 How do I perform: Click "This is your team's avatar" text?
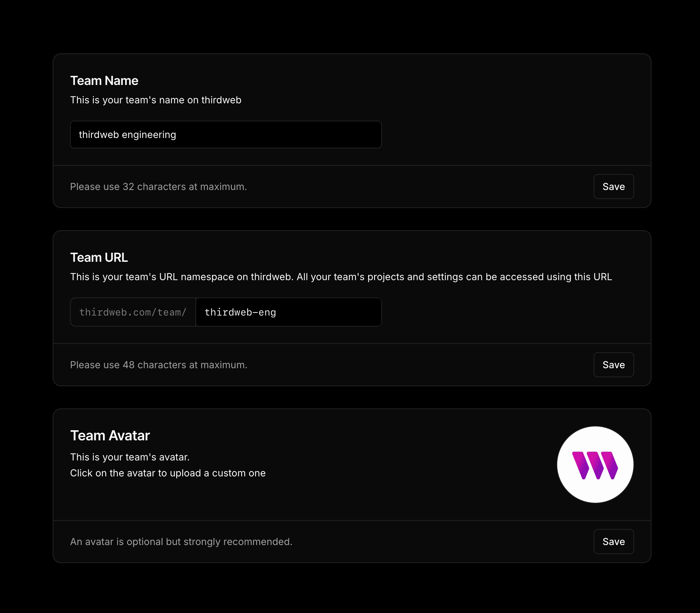click(130, 457)
